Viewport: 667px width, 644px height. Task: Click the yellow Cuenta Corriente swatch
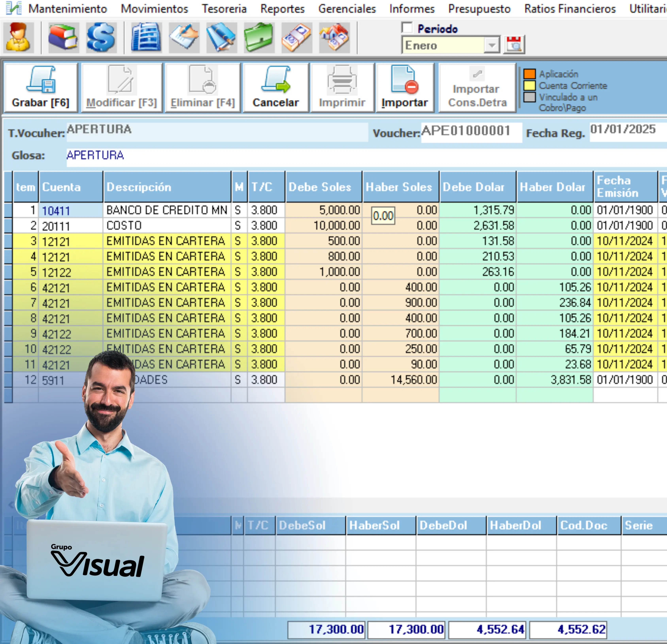click(x=529, y=85)
